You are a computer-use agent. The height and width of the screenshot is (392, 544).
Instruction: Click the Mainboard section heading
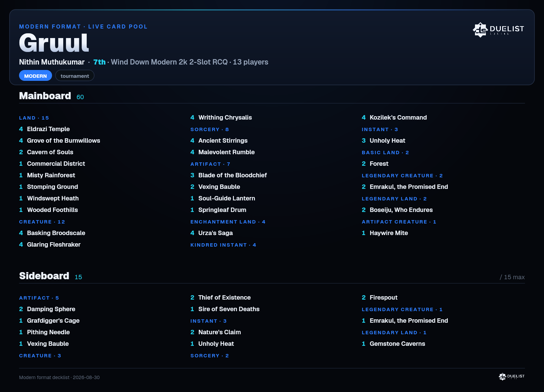click(45, 96)
